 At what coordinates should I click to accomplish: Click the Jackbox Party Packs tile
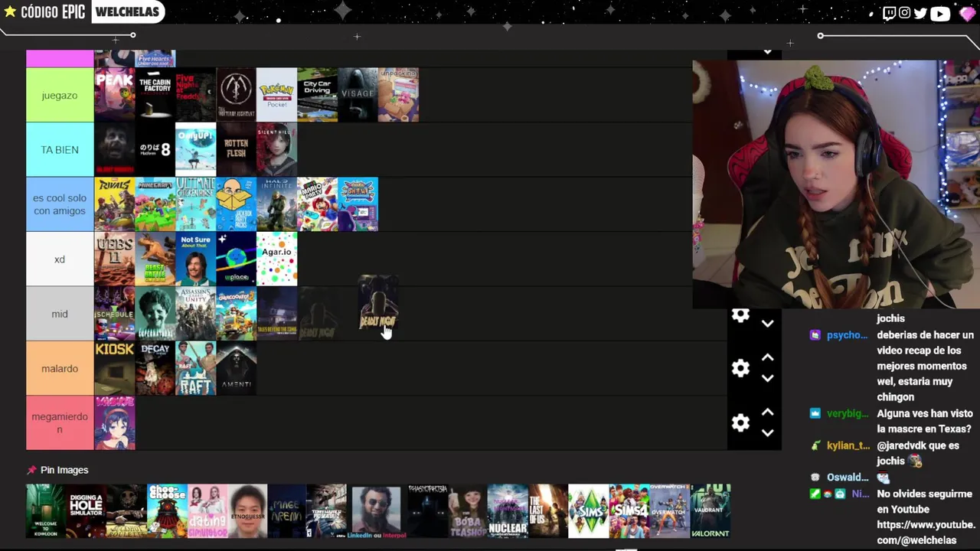click(x=236, y=204)
